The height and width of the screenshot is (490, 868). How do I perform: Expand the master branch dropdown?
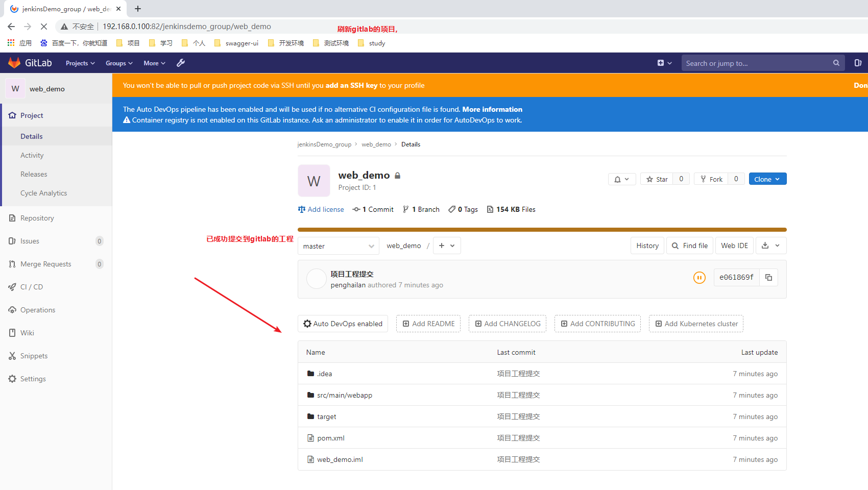click(338, 246)
